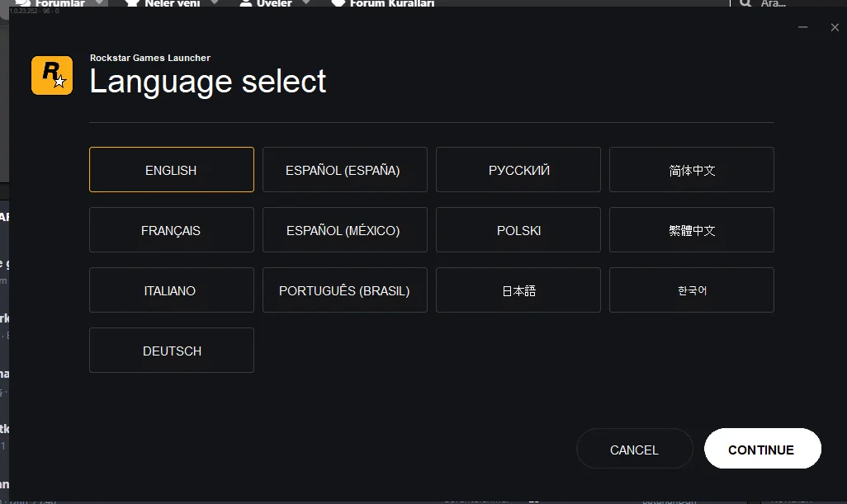Choose the POLSKI language option
This screenshot has height=504, width=847.
pos(518,230)
